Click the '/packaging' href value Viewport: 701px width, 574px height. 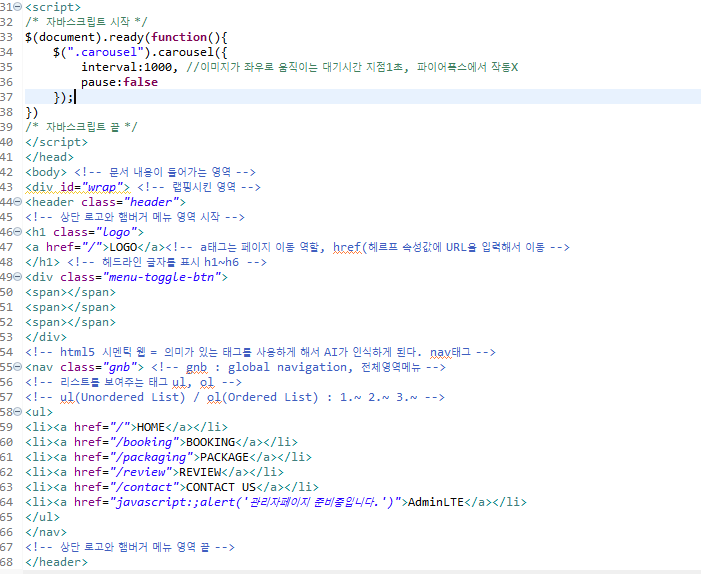pyautogui.click(x=151, y=457)
